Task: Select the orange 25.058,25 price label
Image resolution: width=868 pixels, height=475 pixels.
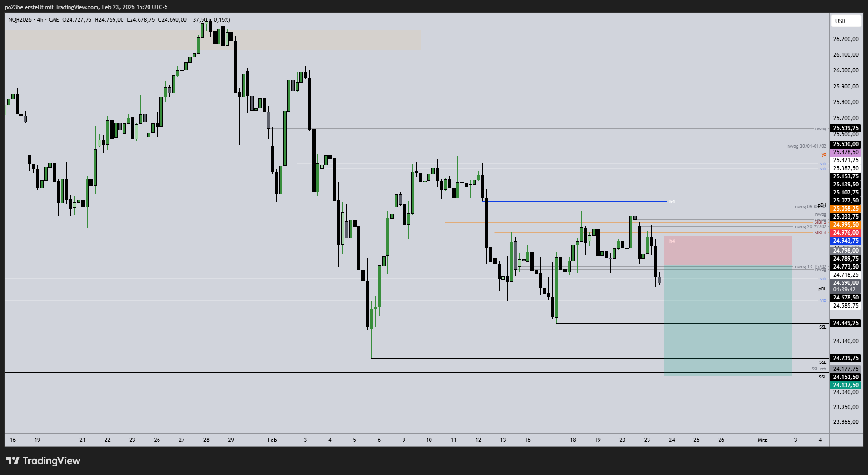Action: pyautogui.click(x=845, y=209)
